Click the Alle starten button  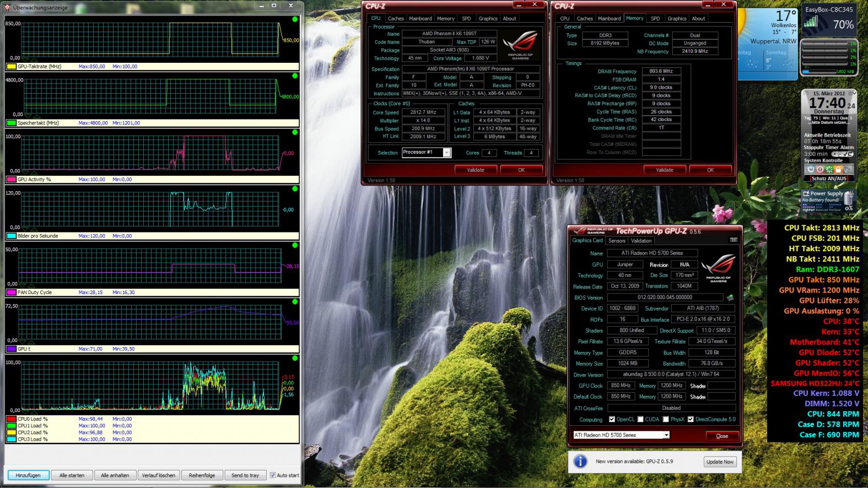(72, 475)
